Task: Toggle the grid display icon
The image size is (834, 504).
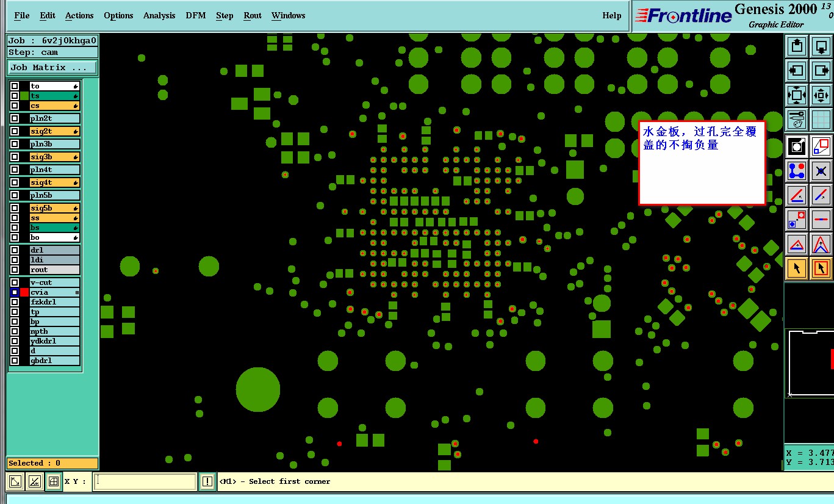Action: click(x=821, y=120)
